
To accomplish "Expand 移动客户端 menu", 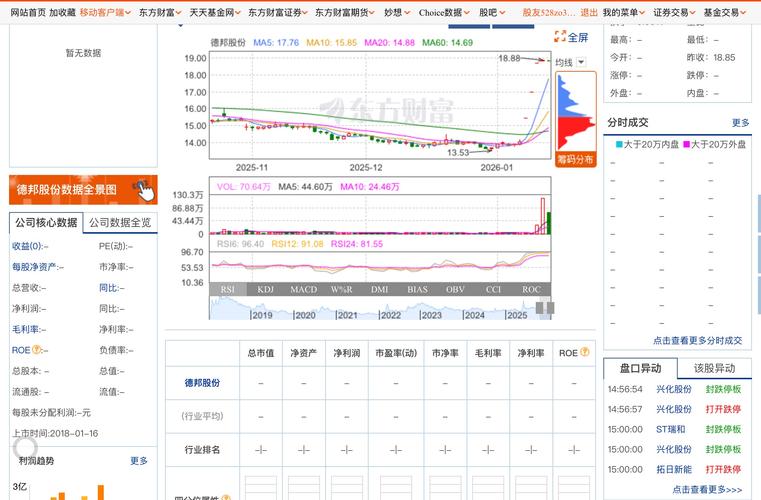I will (x=105, y=13).
